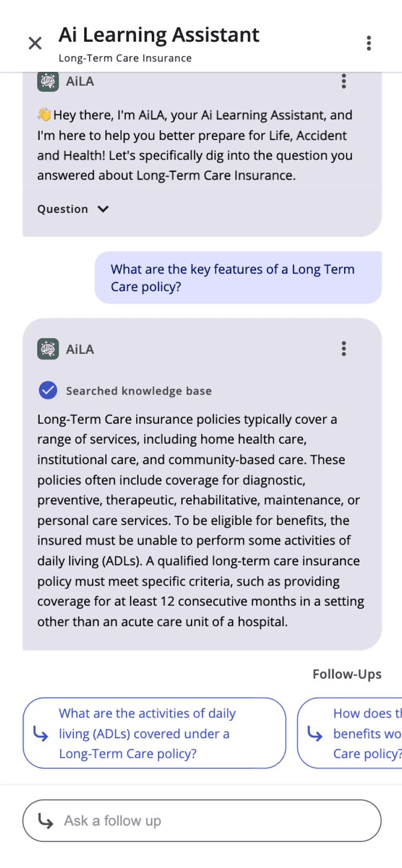Click arrow icon in the ADLs follow-up chip
The width and height of the screenshot is (402, 868).
click(41, 734)
